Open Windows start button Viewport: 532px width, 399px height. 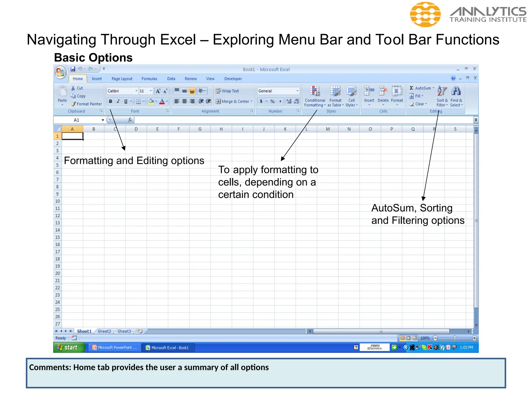tap(69, 348)
